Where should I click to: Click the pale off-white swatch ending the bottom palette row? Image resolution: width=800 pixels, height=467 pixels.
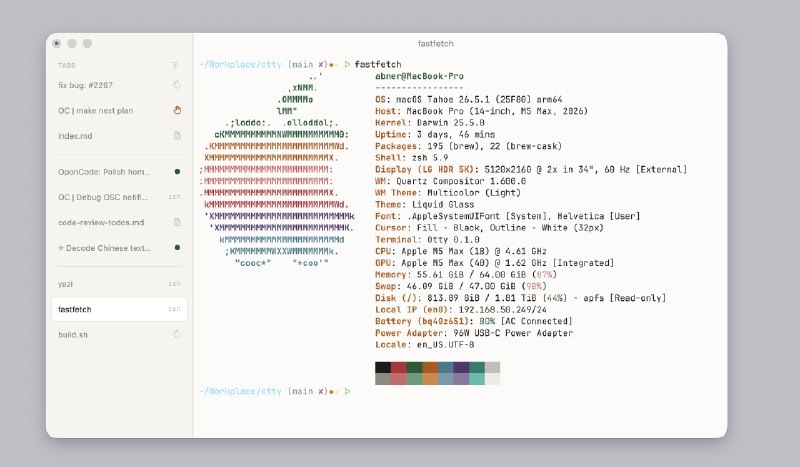coord(492,379)
